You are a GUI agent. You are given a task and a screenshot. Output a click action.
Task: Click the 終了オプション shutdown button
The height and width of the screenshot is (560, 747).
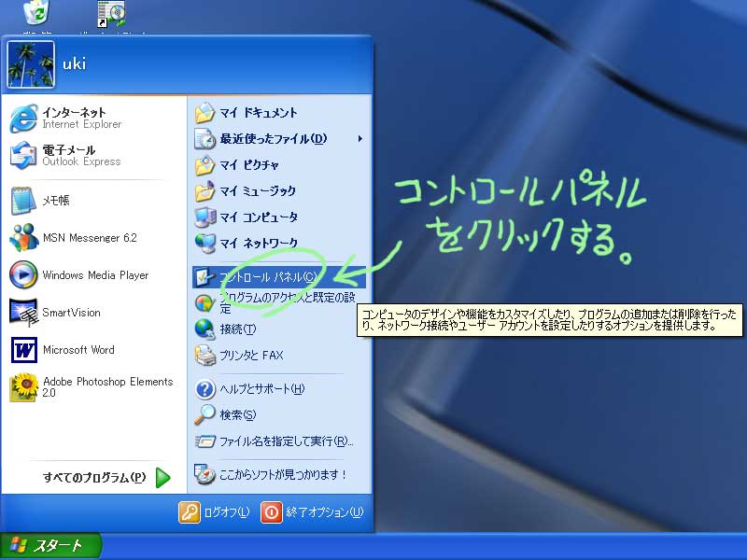click(312, 511)
